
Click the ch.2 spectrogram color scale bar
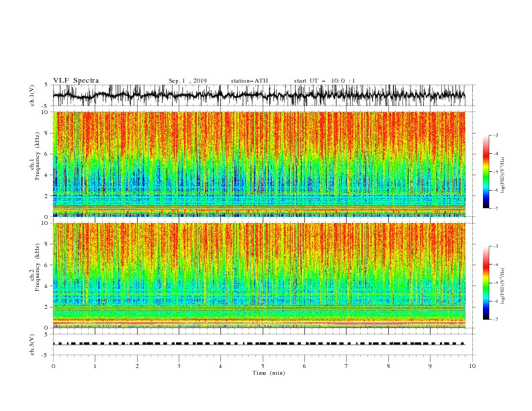[x=486, y=283]
